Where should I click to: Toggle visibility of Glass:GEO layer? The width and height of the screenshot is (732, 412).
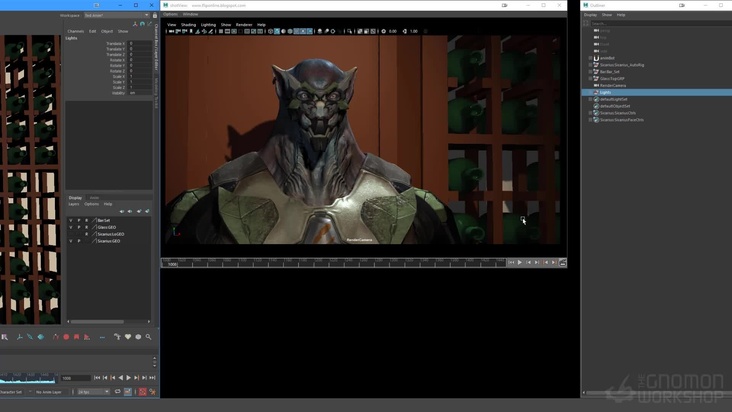pos(71,227)
